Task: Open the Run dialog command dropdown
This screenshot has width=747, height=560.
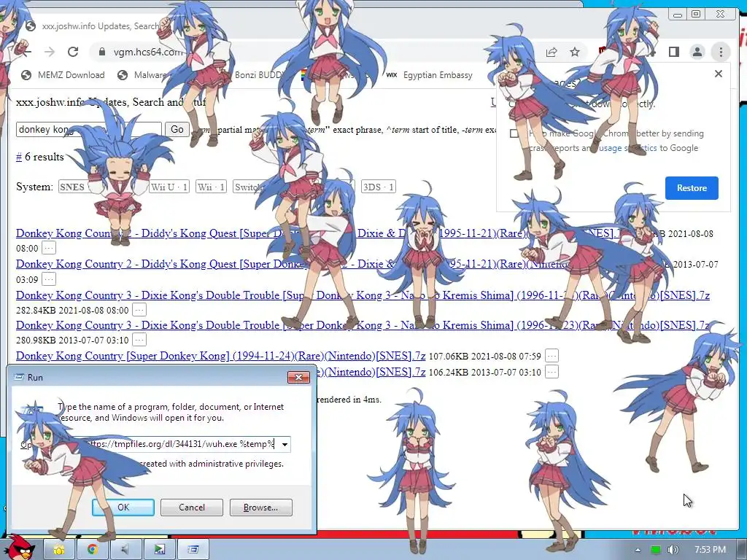Action: tap(285, 444)
